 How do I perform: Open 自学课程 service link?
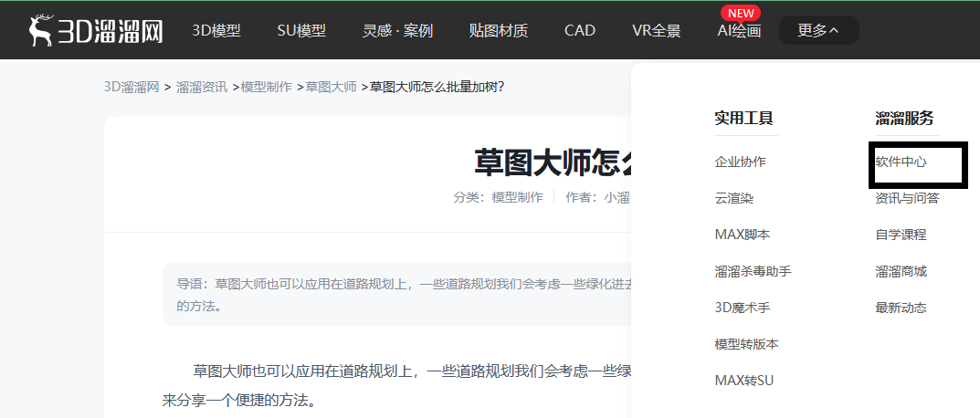901,235
